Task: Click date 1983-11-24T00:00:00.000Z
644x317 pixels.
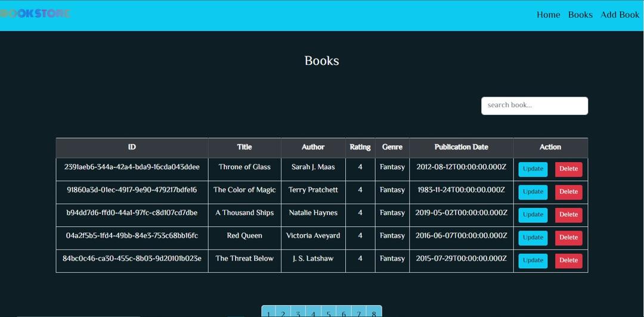Action: coord(461,190)
